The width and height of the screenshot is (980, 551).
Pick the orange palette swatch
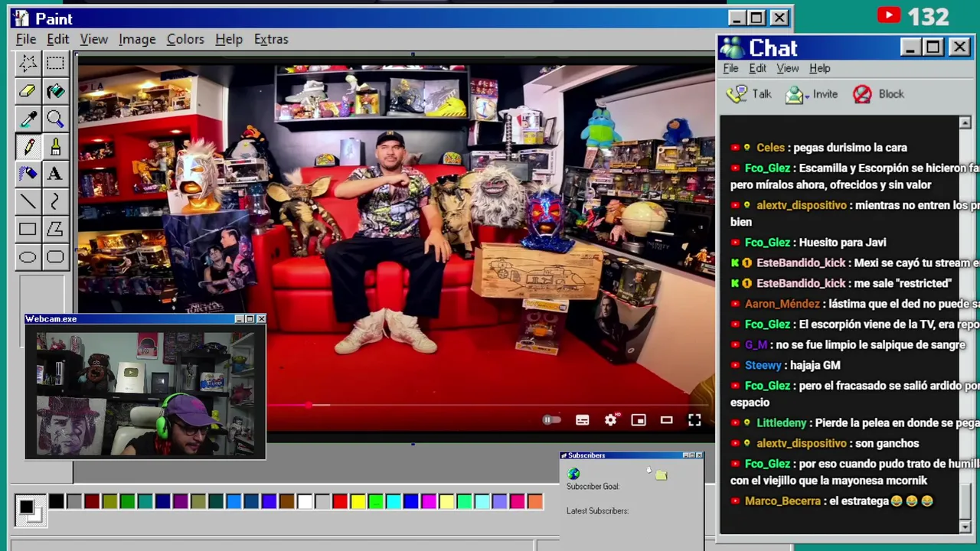[535, 502]
